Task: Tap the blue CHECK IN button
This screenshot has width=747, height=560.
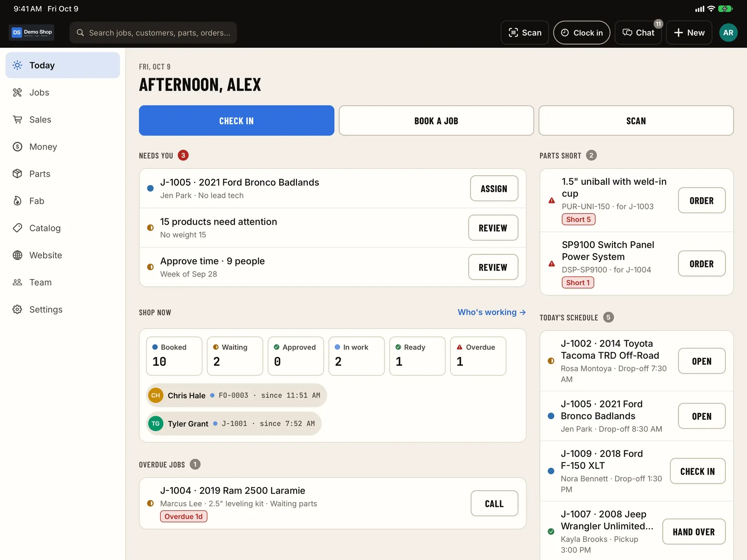Action: pyautogui.click(x=236, y=121)
